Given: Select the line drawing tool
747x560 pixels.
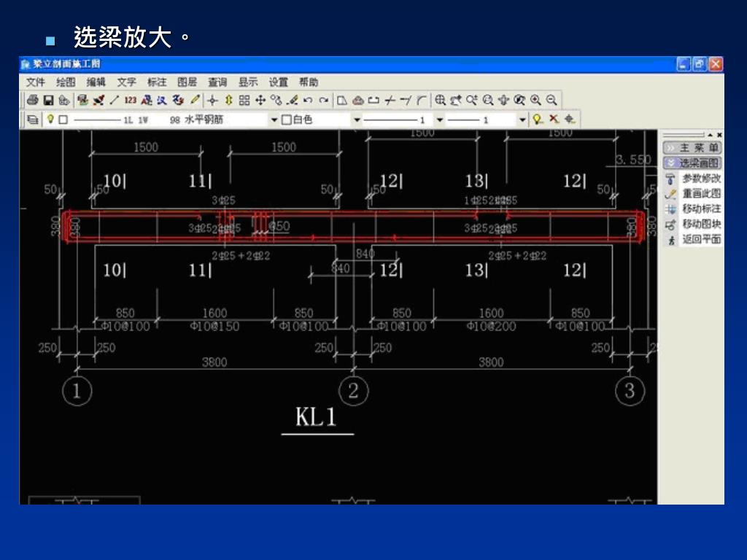Looking at the screenshot, I should 115,100.
